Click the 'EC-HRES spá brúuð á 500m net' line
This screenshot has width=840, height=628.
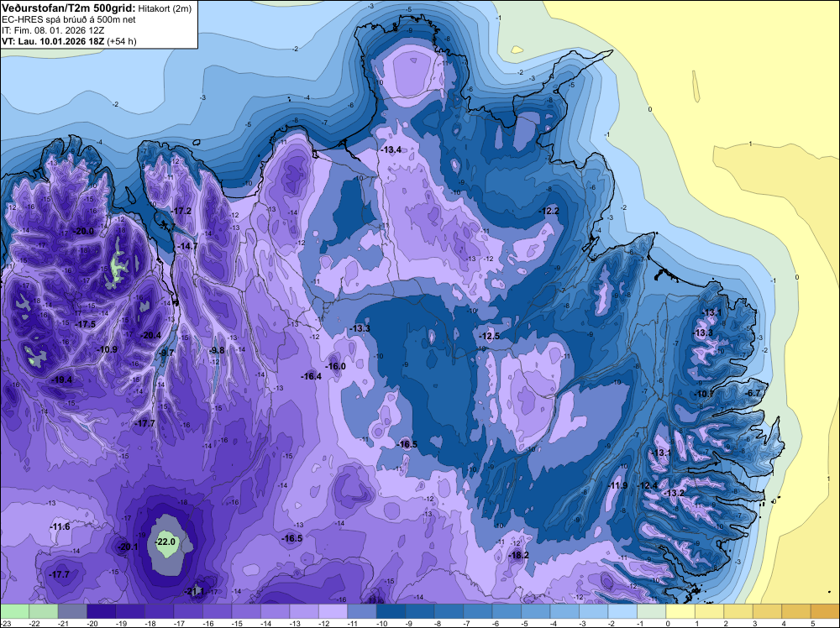[x=69, y=19]
